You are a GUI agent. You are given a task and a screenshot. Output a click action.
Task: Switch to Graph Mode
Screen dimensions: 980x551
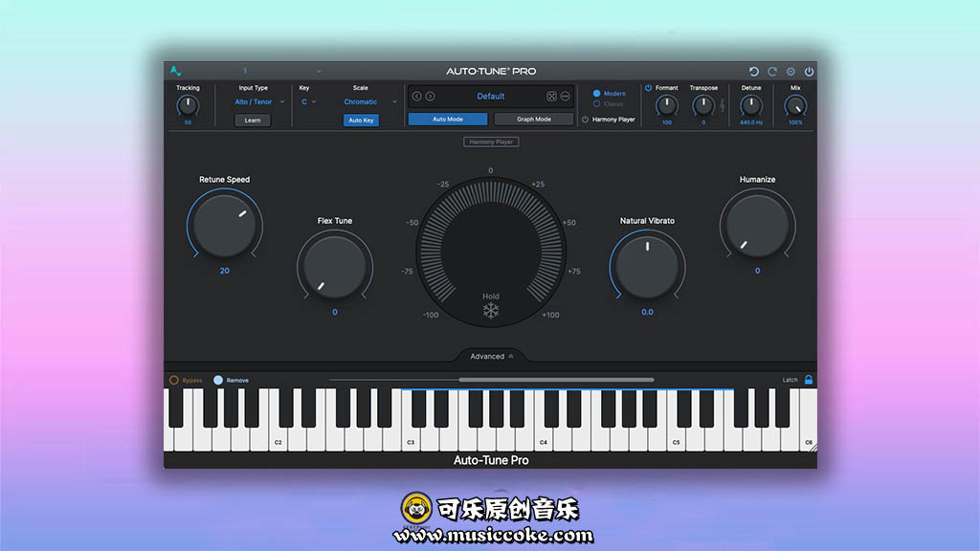pos(534,120)
